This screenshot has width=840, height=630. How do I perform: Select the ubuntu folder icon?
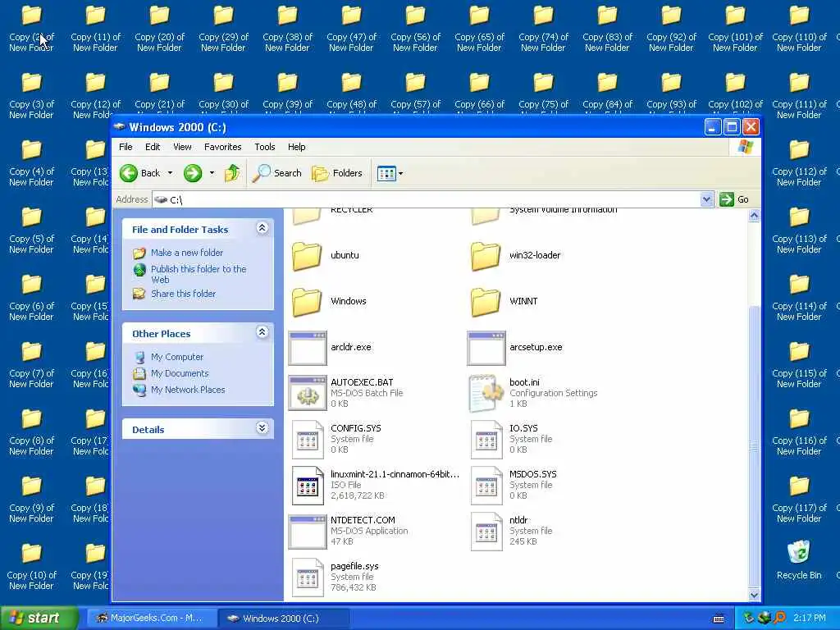coord(307,256)
